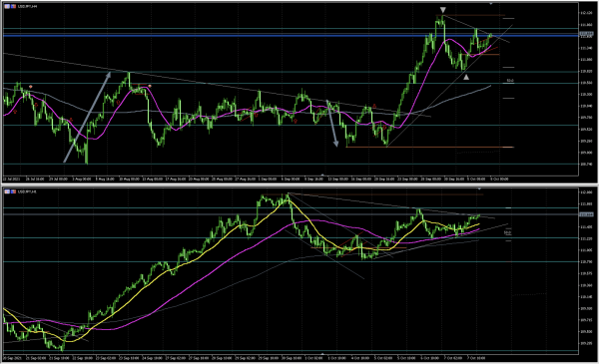Image resolution: width=599 pixels, height=364 pixels.
Task: Select the large gray upward arrow object in upper chart
Action: [x=87, y=117]
